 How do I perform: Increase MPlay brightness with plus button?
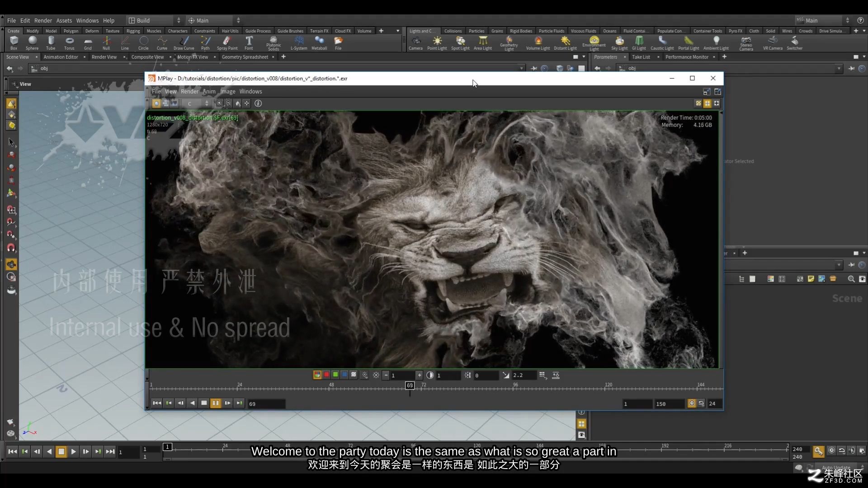tap(419, 375)
